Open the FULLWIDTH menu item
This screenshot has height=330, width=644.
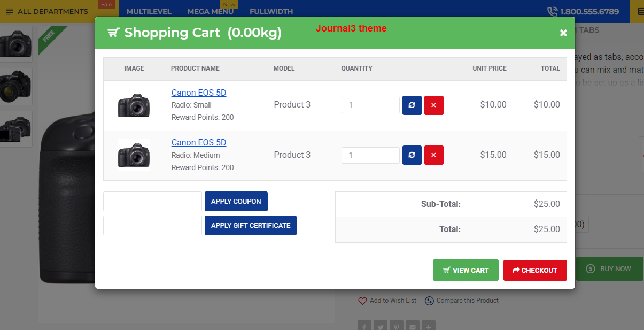click(x=271, y=11)
